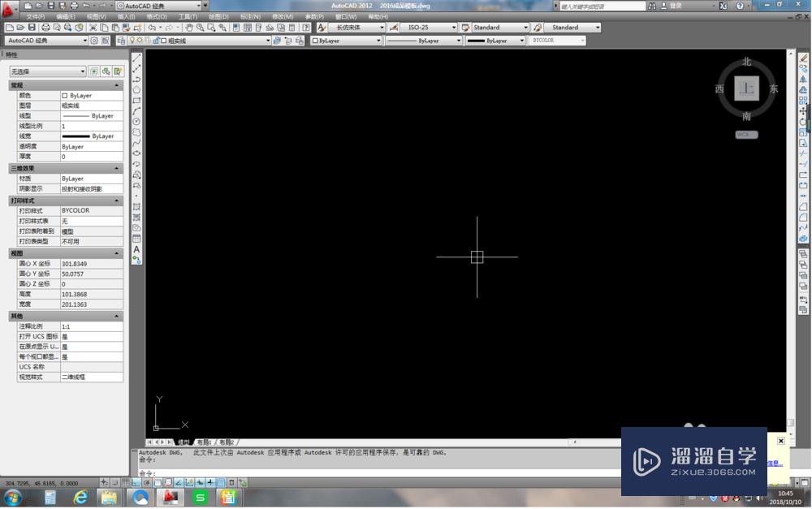Select the Zoom Window tool

coord(209,27)
